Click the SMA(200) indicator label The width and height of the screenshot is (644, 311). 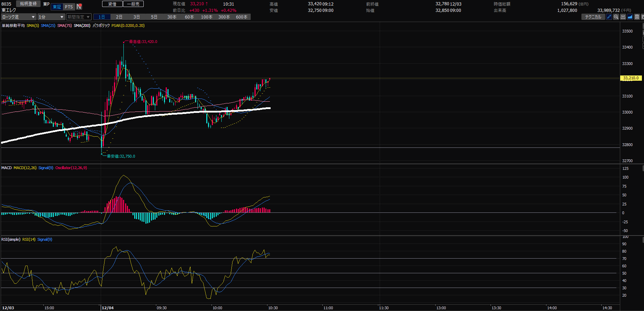82,26
